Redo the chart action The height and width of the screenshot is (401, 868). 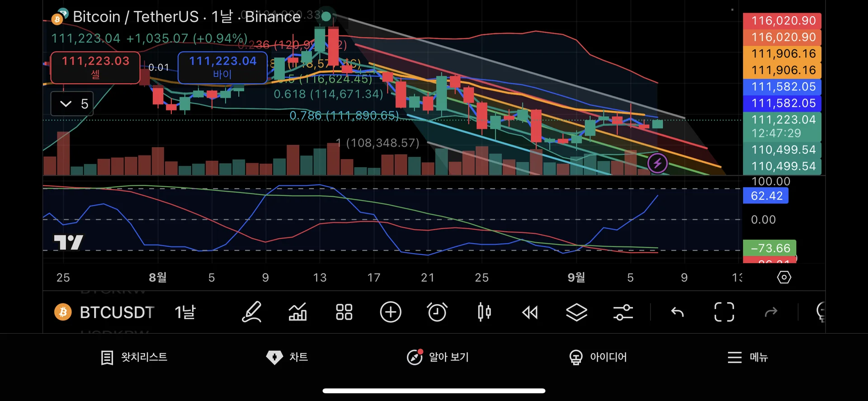point(771,312)
